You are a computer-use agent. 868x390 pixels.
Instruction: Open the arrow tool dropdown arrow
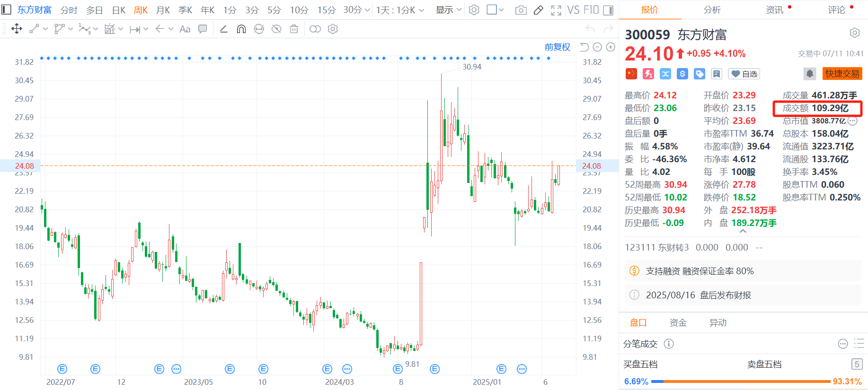171,29
